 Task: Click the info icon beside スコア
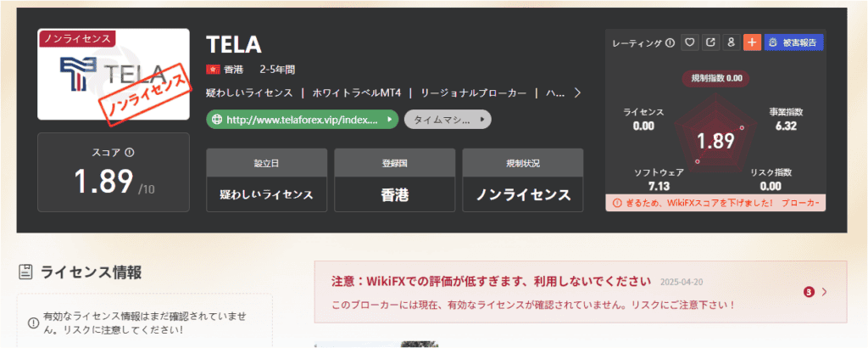[130, 153]
